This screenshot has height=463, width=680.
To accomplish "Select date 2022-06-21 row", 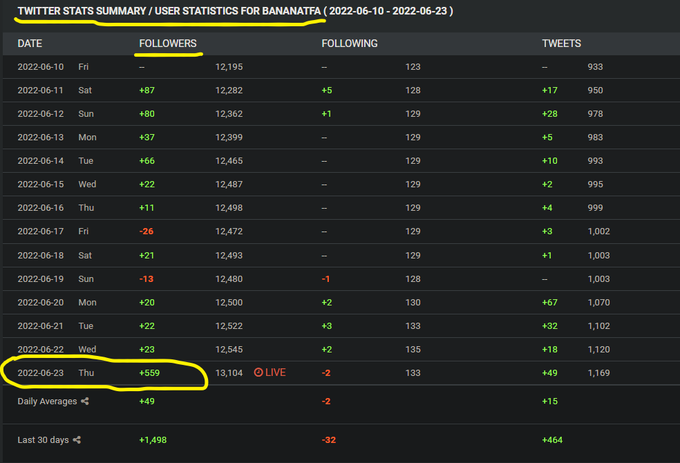I will [x=341, y=326].
